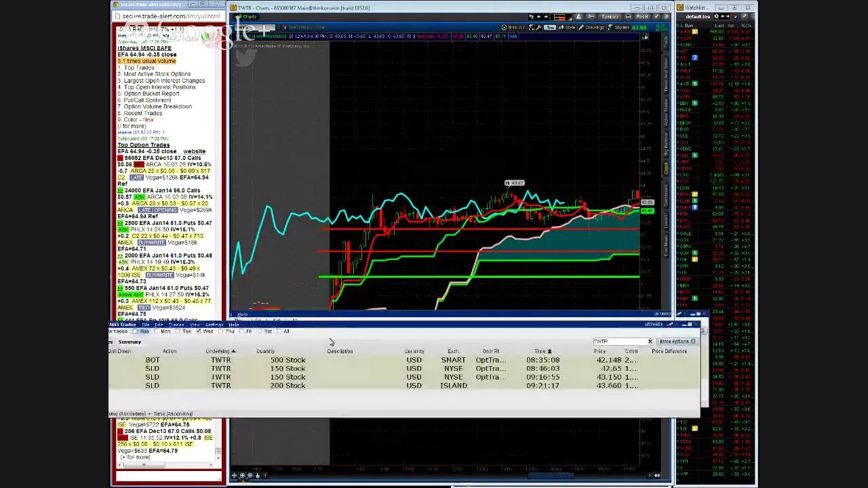Sort by the Time column header
Image resolution: width=868 pixels, height=488 pixels.
click(x=542, y=351)
